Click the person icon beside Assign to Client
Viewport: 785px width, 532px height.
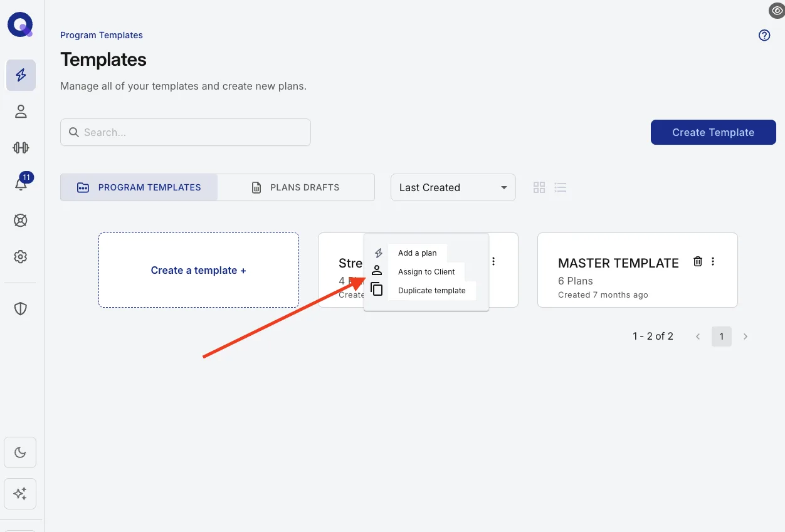tap(377, 271)
